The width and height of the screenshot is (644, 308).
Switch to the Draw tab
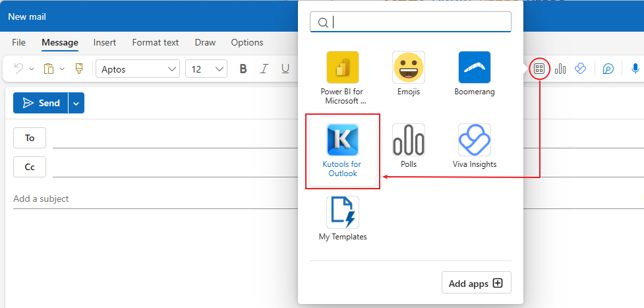(x=206, y=42)
